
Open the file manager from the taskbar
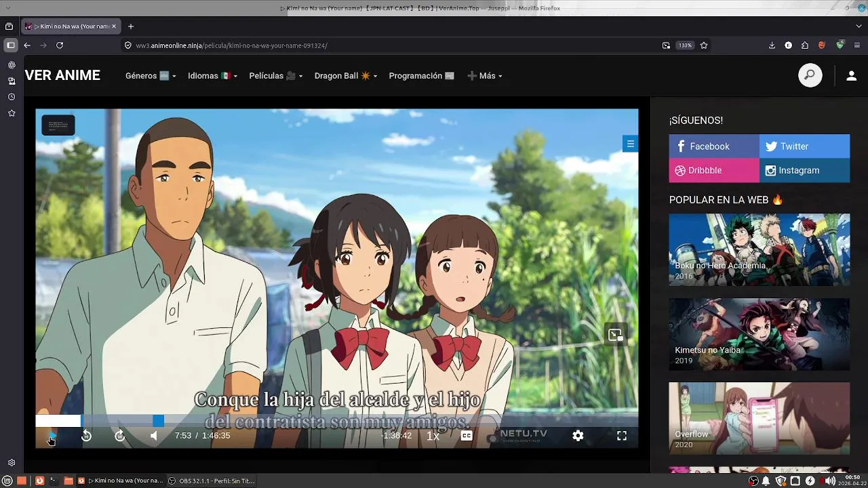pyautogui.click(x=68, y=481)
